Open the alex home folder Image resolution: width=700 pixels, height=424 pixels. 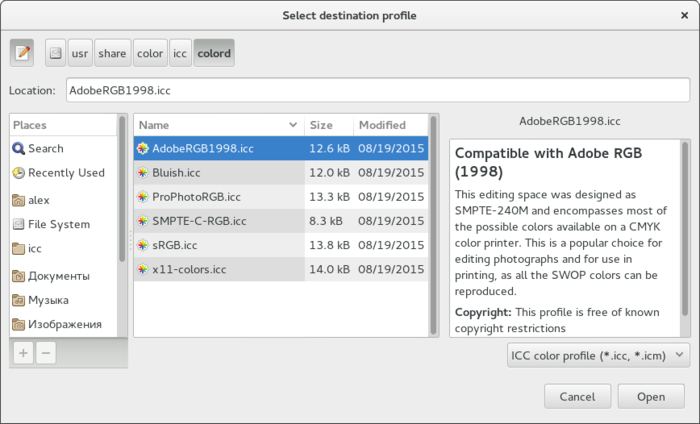click(x=63, y=200)
